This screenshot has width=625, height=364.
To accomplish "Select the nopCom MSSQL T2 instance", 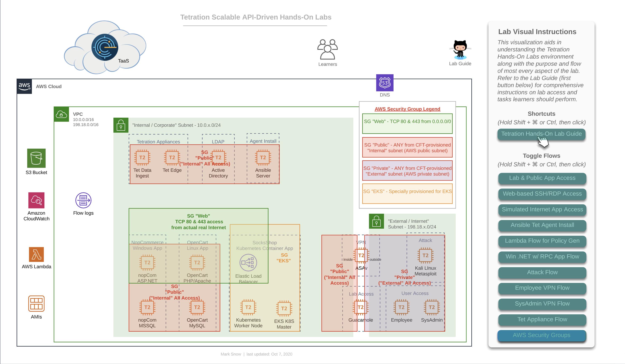I will pyautogui.click(x=147, y=307).
